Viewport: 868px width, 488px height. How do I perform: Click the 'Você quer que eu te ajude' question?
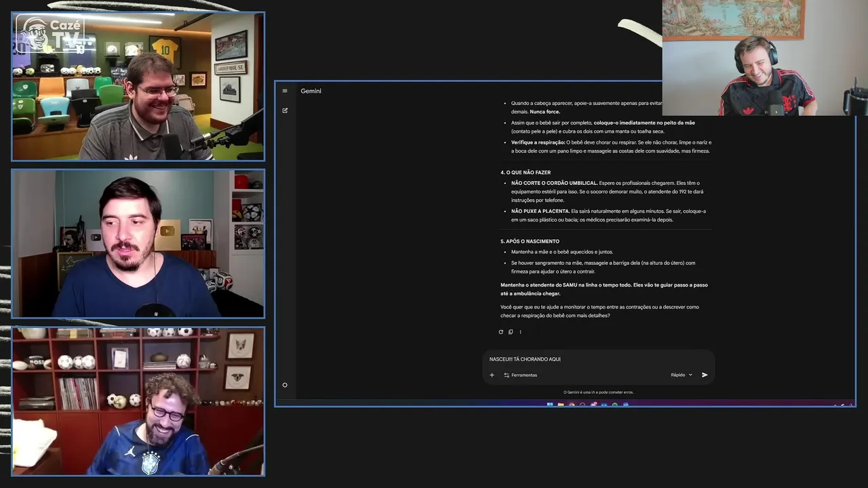click(x=599, y=311)
